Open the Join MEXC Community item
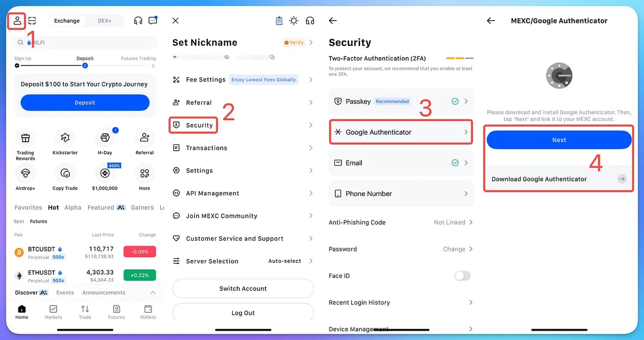Viewport: 644px width, 340px height. point(243,216)
